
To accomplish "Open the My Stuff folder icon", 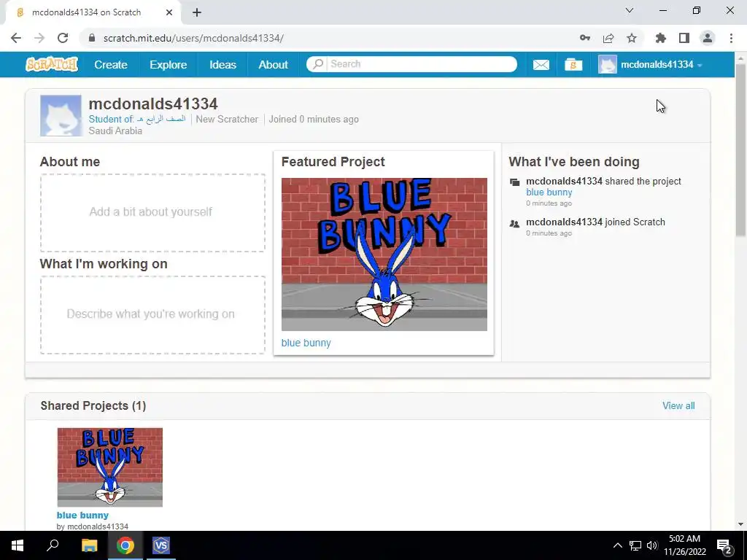I will point(573,64).
